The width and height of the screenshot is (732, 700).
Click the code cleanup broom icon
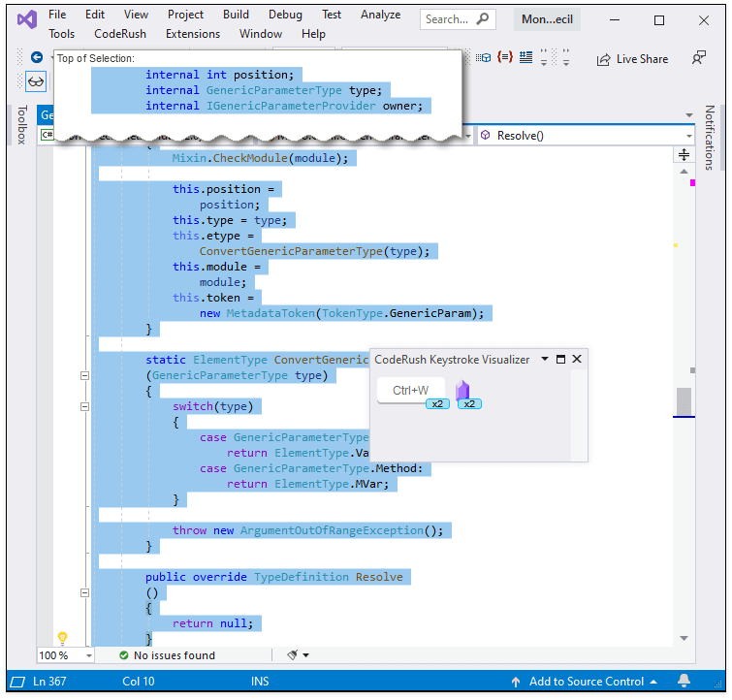[x=293, y=655]
